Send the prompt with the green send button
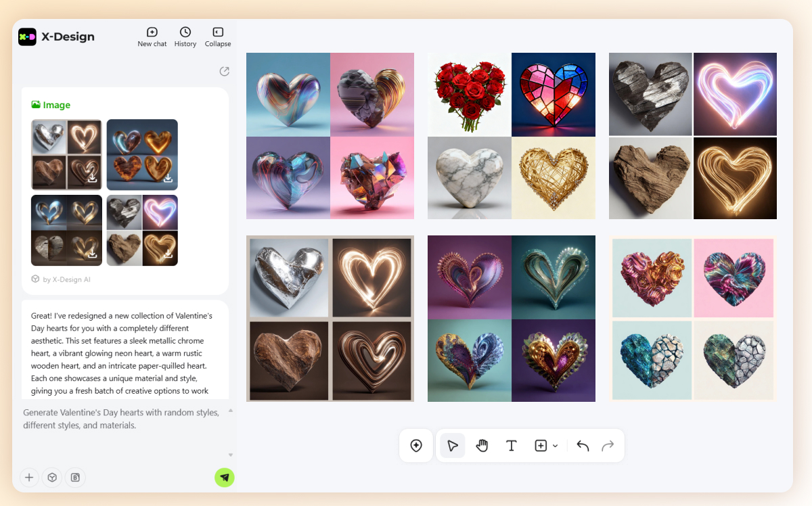The width and height of the screenshot is (812, 506). (x=224, y=477)
